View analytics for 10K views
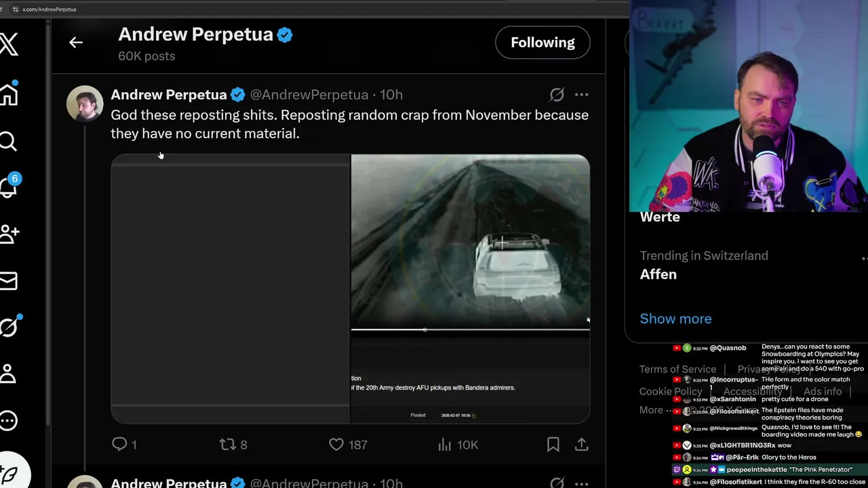 [x=458, y=445]
